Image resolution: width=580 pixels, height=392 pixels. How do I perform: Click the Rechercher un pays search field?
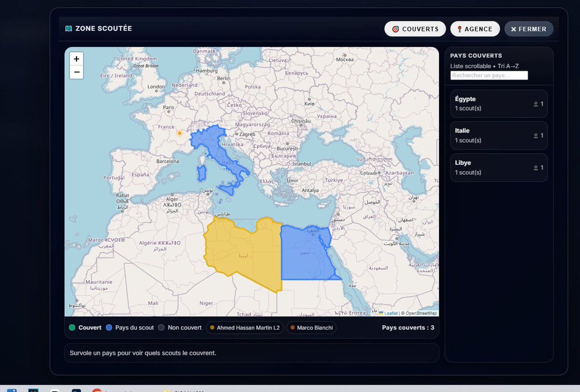pos(489,75)
